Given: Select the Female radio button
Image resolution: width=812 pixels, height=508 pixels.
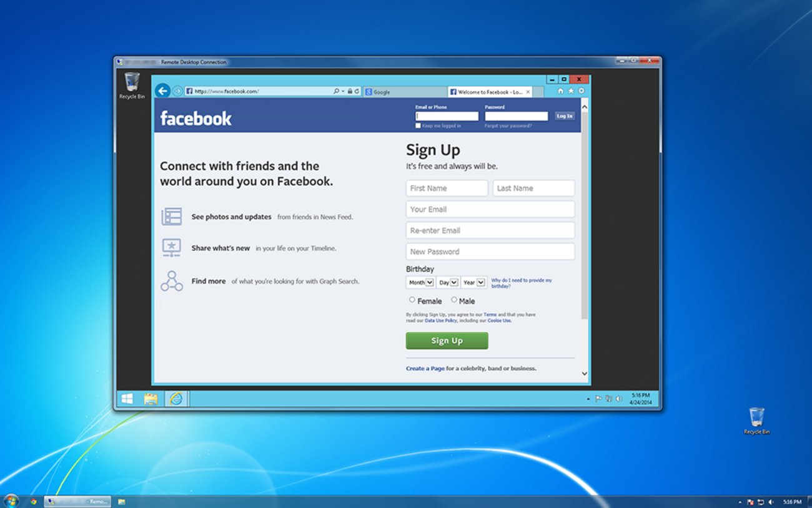Looking at the screenshot, I should click(412, 300).
